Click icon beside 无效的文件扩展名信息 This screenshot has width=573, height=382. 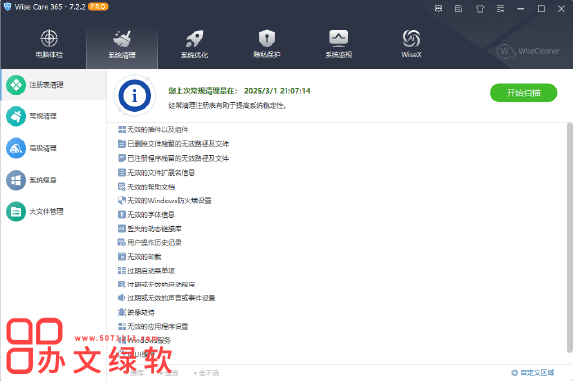tap(122, 173)
